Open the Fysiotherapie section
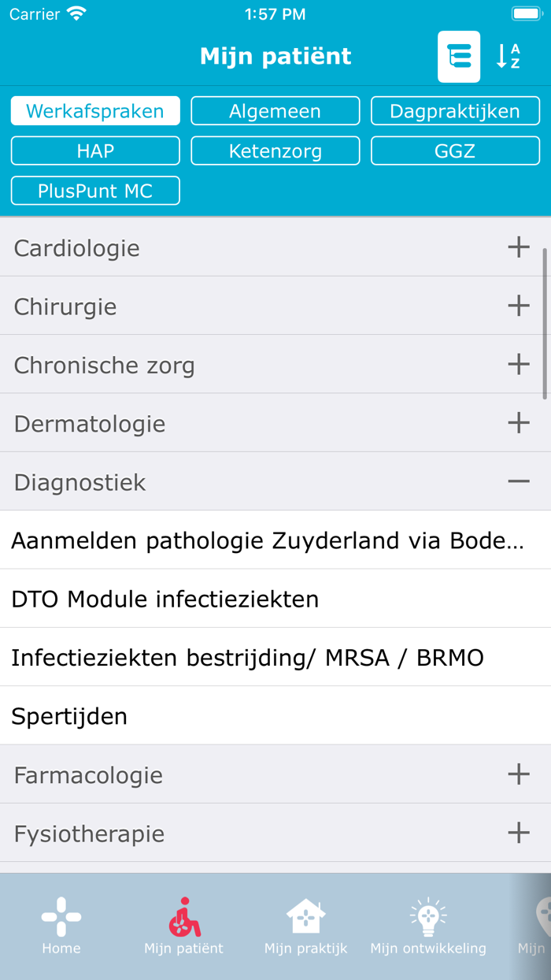This screenshot has height=980, width=551. pyautogui.click(x=275, y=832)
